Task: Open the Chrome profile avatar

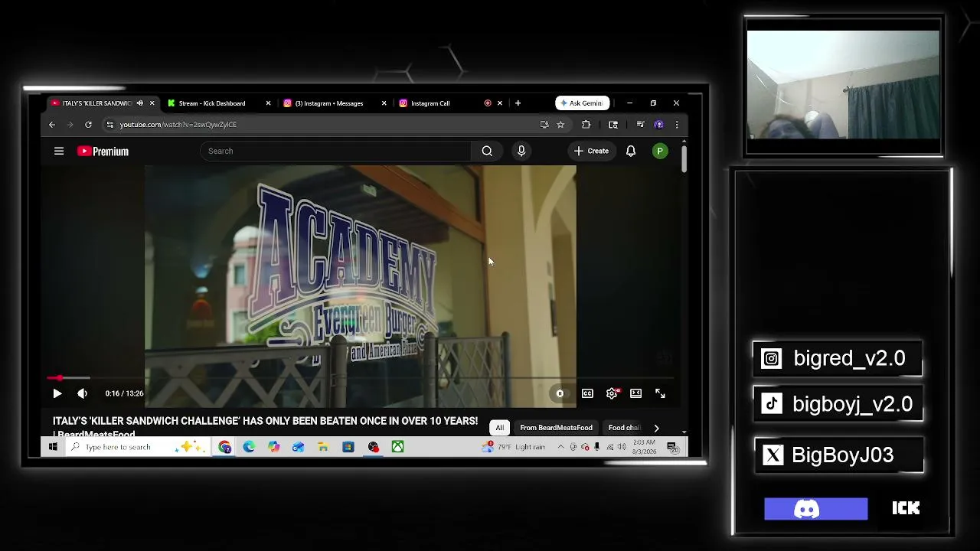Action: (x=658, y=125)
